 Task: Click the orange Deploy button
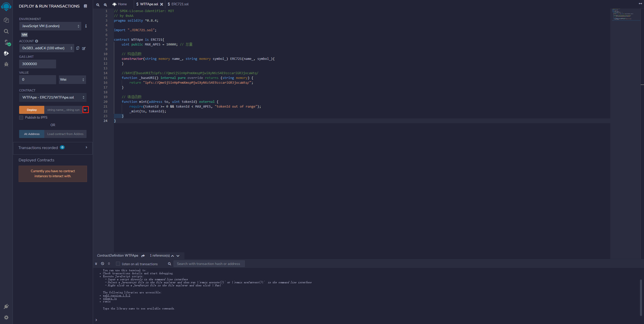pyautogui.click(x=32, y=110)
